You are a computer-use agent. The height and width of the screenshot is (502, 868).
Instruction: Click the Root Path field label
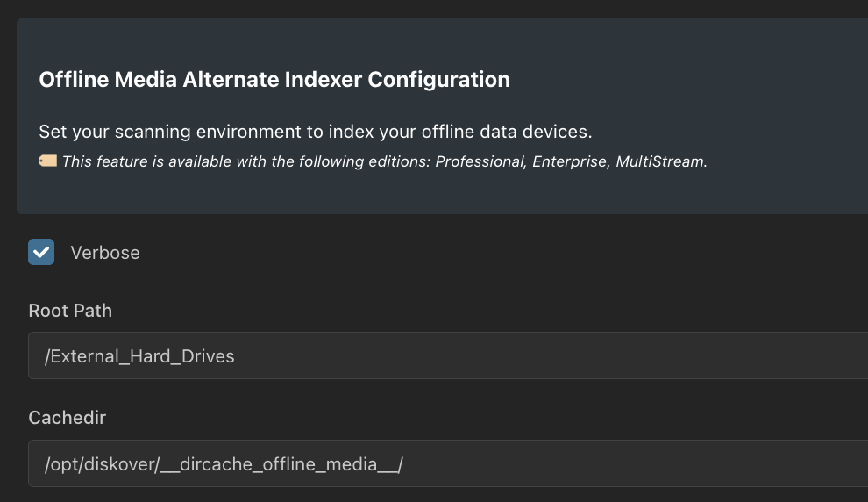[70, 311]
